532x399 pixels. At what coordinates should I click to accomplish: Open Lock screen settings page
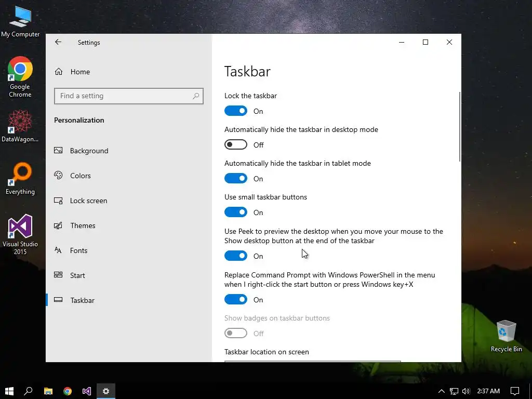pyautogui.click(x=129, y=201)
